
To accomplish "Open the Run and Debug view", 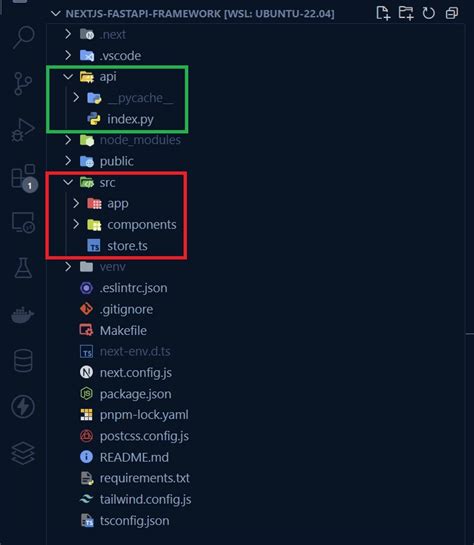I will point(23,130).
